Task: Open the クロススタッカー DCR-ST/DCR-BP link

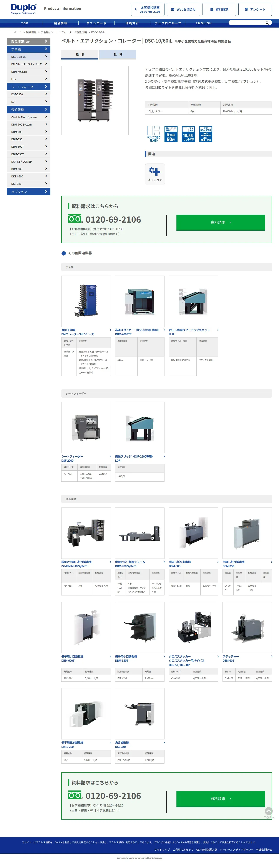Action: [186, 660]
